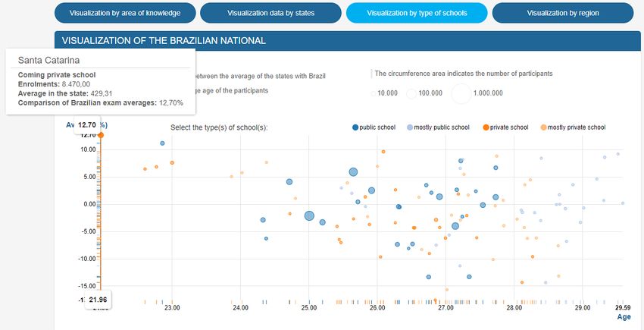Click the 29.59 maximum age axis label
Screen dimensions: 644x330
(623, 307)
